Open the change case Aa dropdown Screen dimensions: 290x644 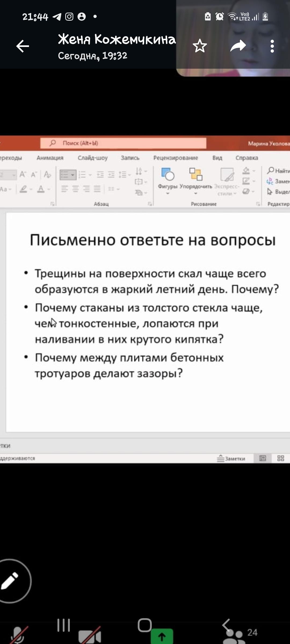point(5,189)
